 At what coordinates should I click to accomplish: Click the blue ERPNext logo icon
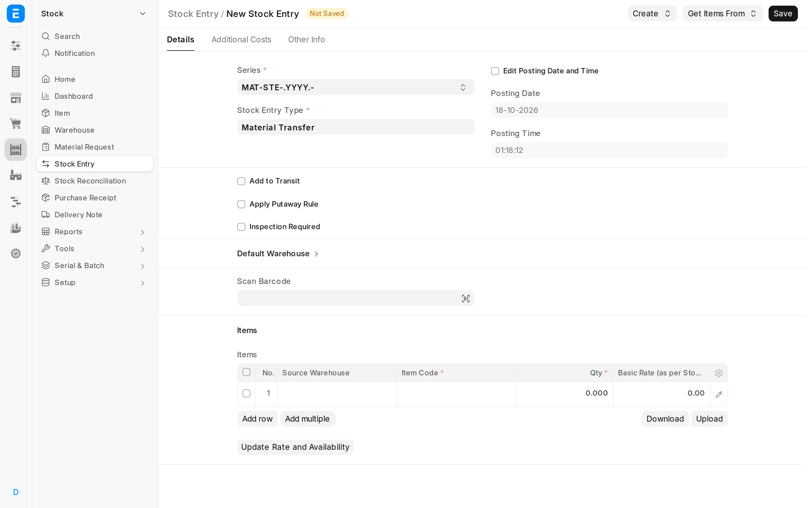tap(16, 14)
